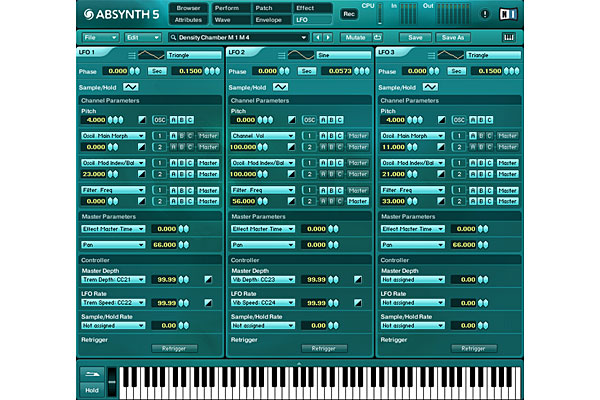Viewport: 600px width, 400px height.
Task: Toggle the LFO 1 Pitch OSC button
Action: (x=159, y=120)
